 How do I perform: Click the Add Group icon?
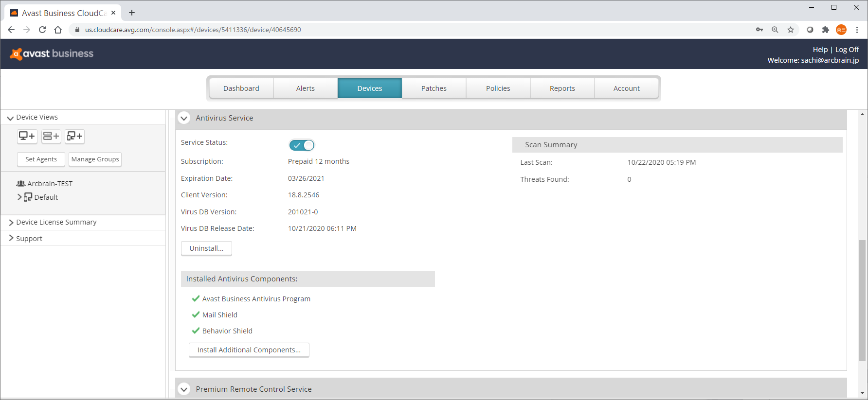tap(75, 136)
